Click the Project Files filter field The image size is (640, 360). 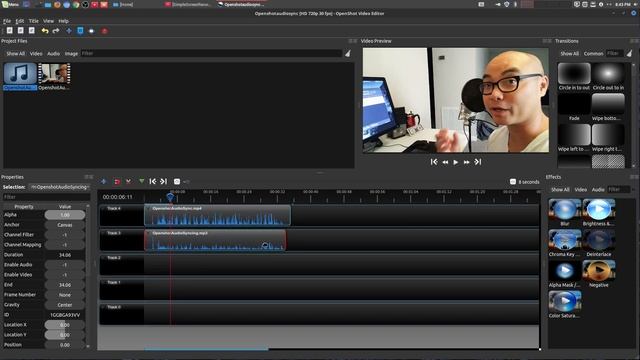(211, 53)
